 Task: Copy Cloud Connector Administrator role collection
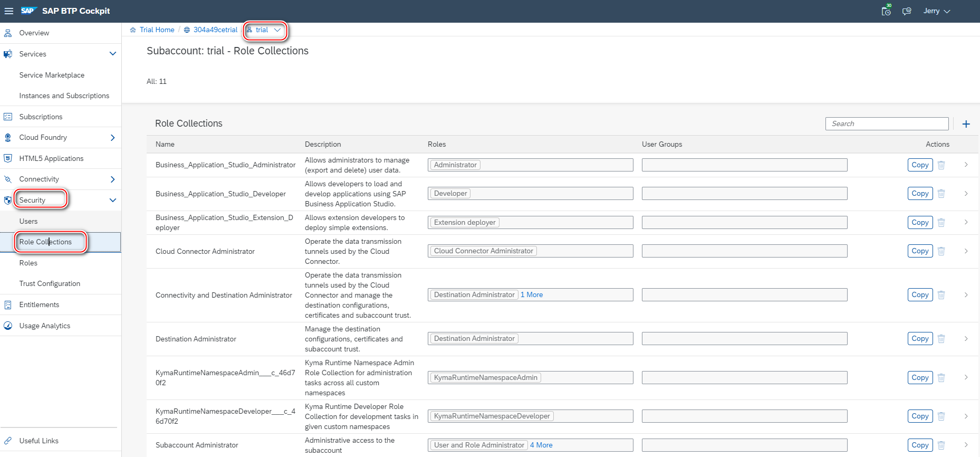point(920,251)
